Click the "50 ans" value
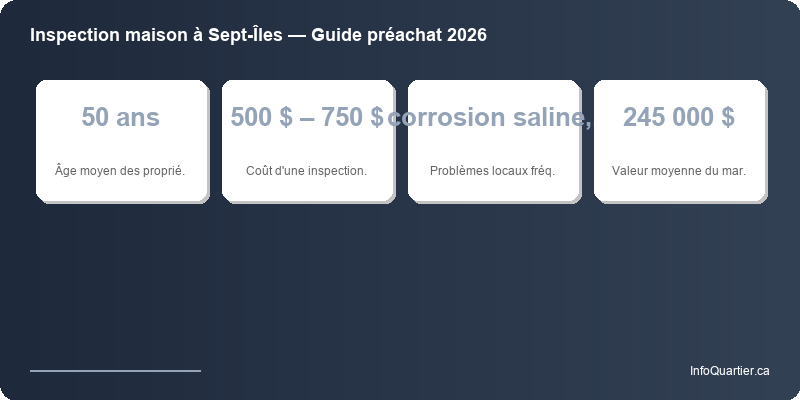The height and width of the screenshot is (400, 800). coord(120,117)
